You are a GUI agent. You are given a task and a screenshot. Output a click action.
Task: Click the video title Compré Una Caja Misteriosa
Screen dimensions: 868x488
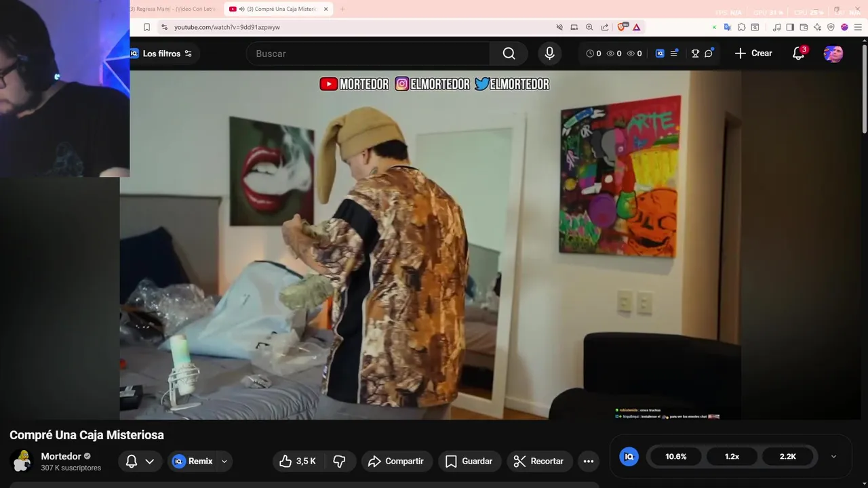87,434
